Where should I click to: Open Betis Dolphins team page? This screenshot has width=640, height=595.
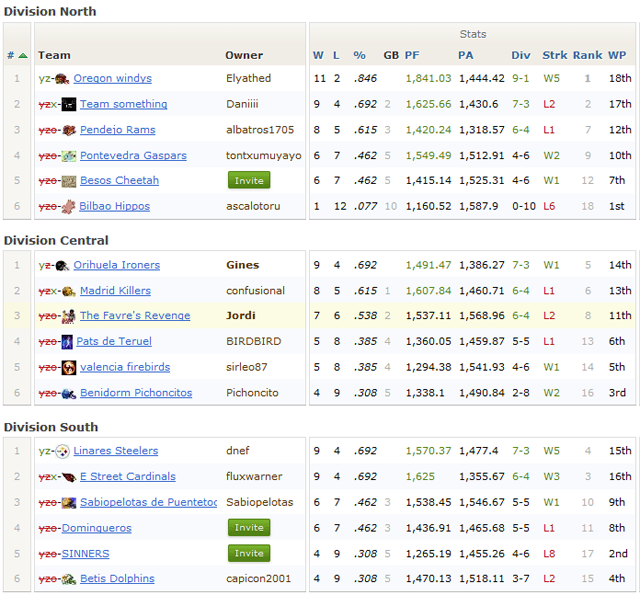click(x=117, y=579)
